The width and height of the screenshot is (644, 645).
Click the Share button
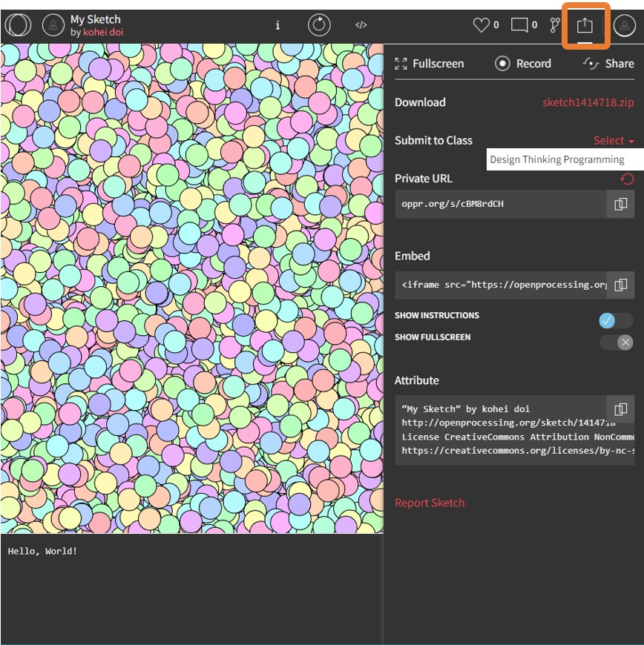[x=608, y=64]
